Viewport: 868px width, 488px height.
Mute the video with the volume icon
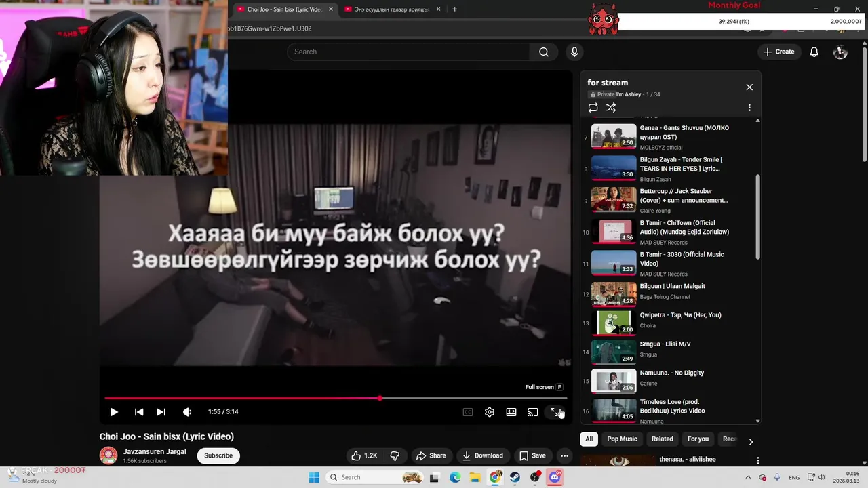187,412
